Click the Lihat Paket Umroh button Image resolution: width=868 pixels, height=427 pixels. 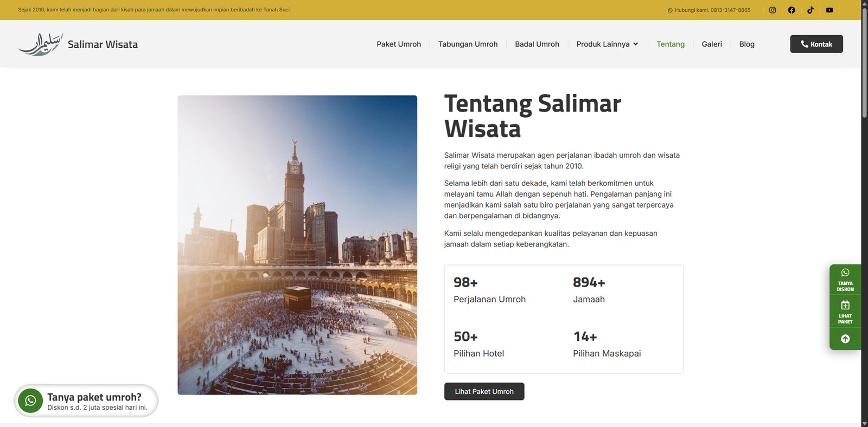(x=484, y=391)
